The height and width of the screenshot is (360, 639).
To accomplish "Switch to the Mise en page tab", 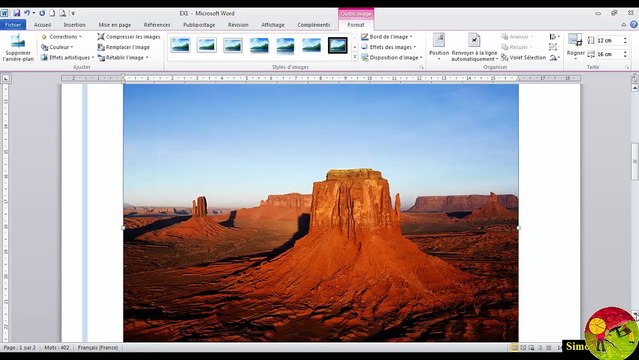I will coord(115,25).
